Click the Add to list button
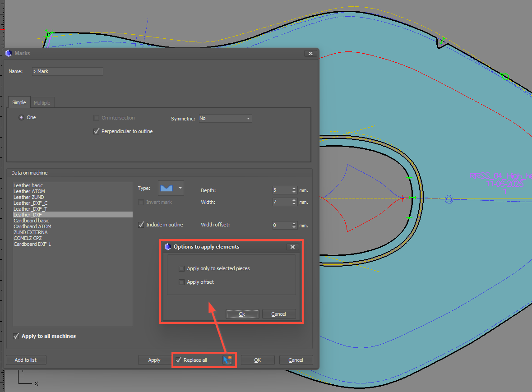 (x=26, y=360)
